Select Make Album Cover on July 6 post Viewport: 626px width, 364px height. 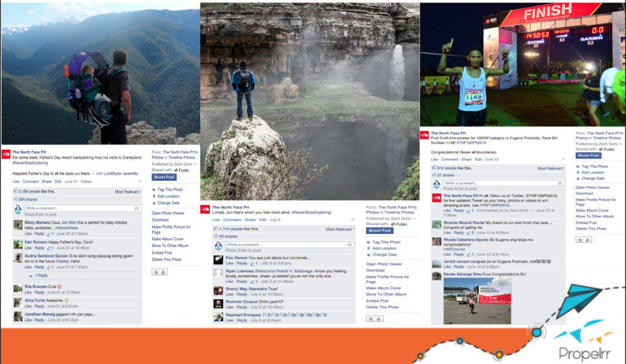tap(384, 288)
